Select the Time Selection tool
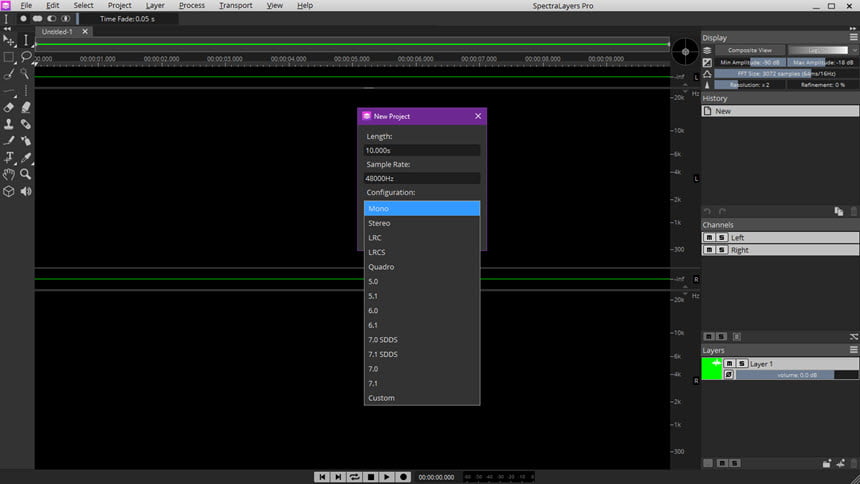Image resolution: width=860 pixels, height=484 pixels. (x=26, y=40)
